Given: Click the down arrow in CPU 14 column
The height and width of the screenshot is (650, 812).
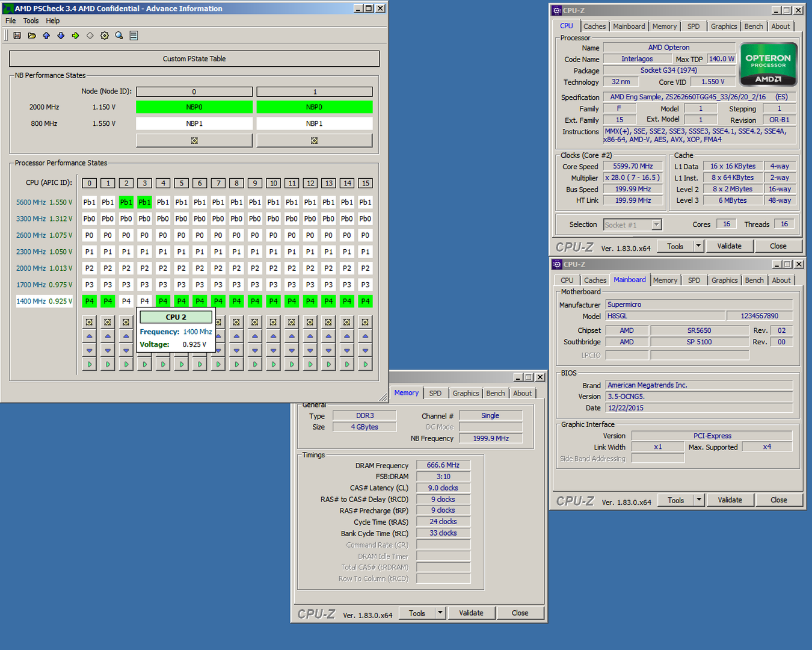Looking at the screenshot, I should point(347,350).
